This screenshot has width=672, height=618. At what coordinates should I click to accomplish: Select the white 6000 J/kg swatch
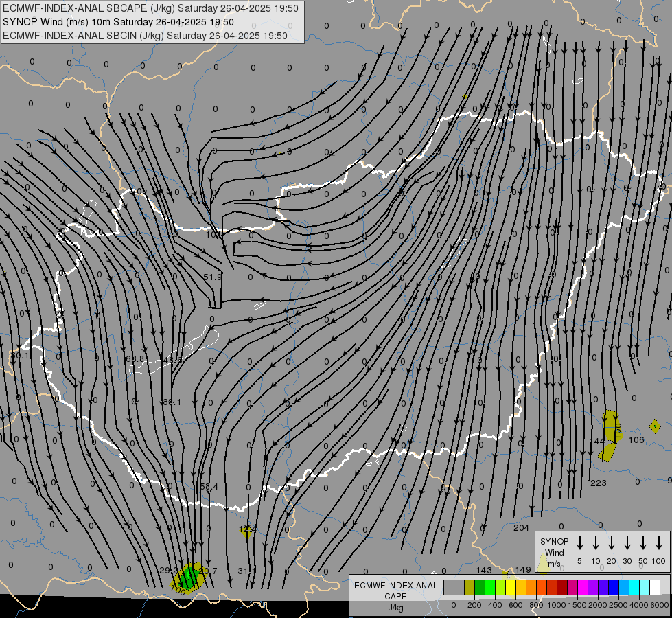click(655, 588)
